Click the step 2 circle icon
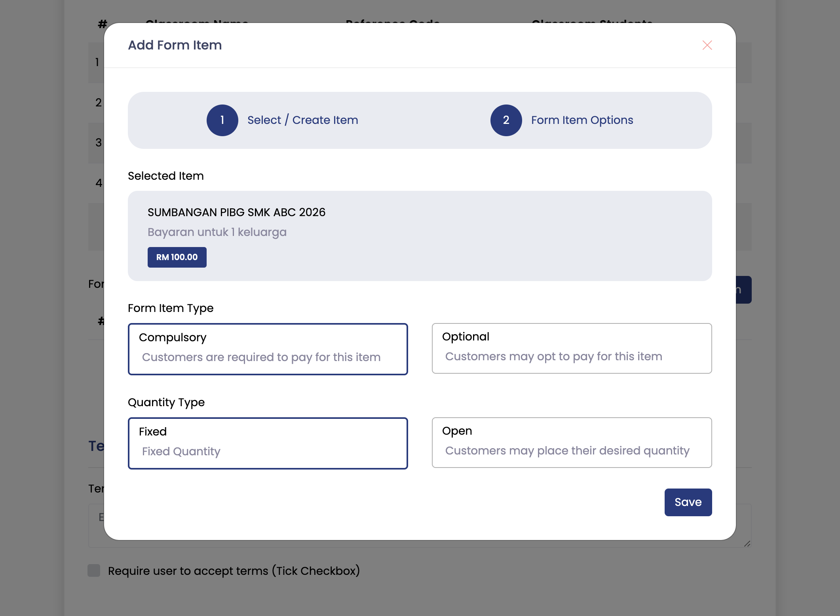840x616 pixels. click(506, 120)
